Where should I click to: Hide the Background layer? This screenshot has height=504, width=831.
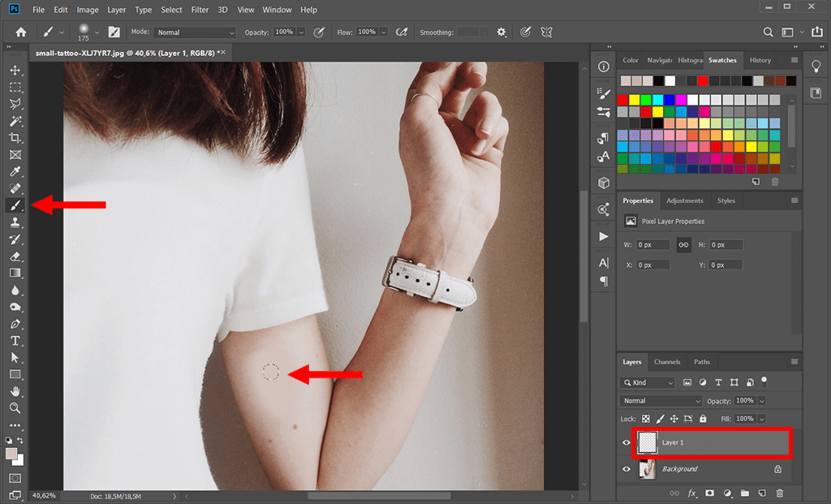626,469
